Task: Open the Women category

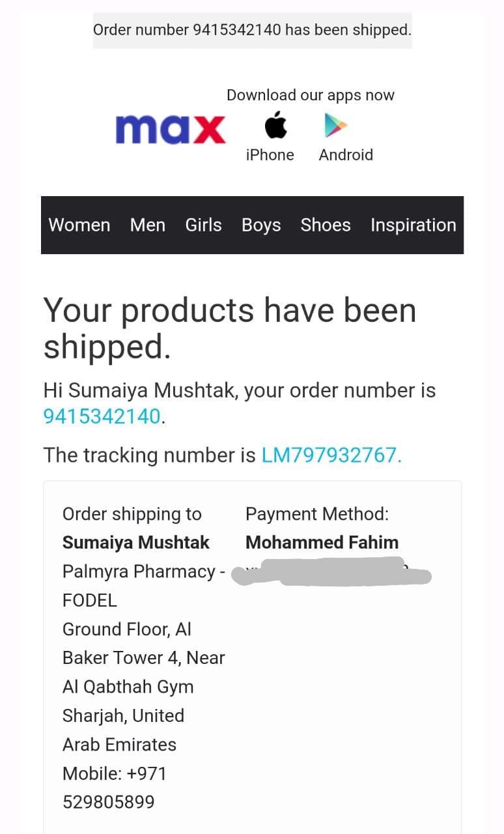Action: 79,225
